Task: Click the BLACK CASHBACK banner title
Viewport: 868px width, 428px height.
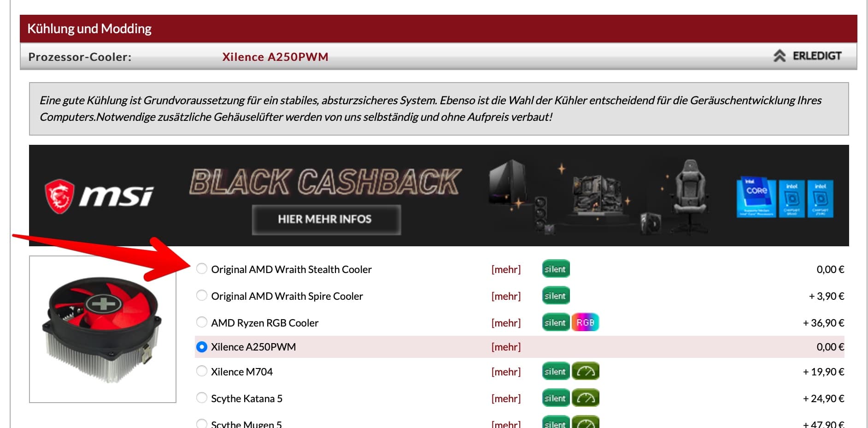Action: coord(325,181)
